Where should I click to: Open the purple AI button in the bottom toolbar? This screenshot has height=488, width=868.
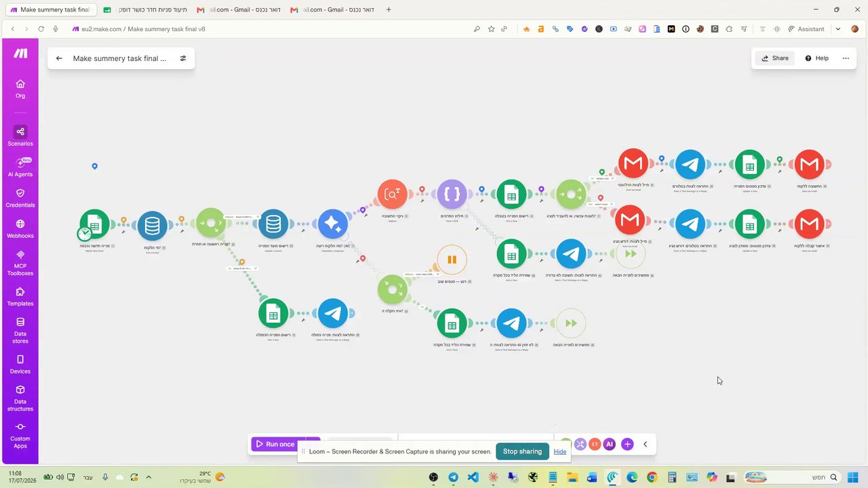(x=610, y=444)
